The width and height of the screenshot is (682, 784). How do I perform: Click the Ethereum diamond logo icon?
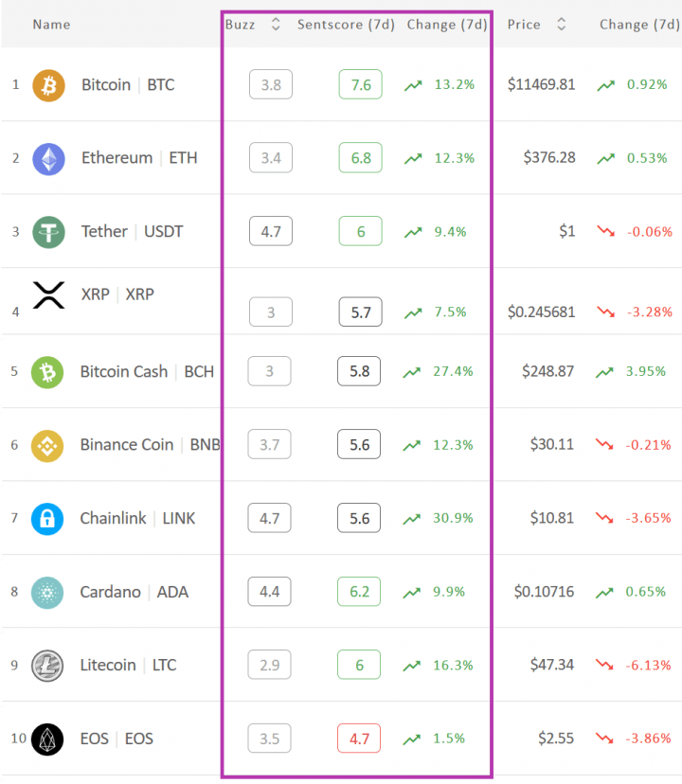point(48,159)
